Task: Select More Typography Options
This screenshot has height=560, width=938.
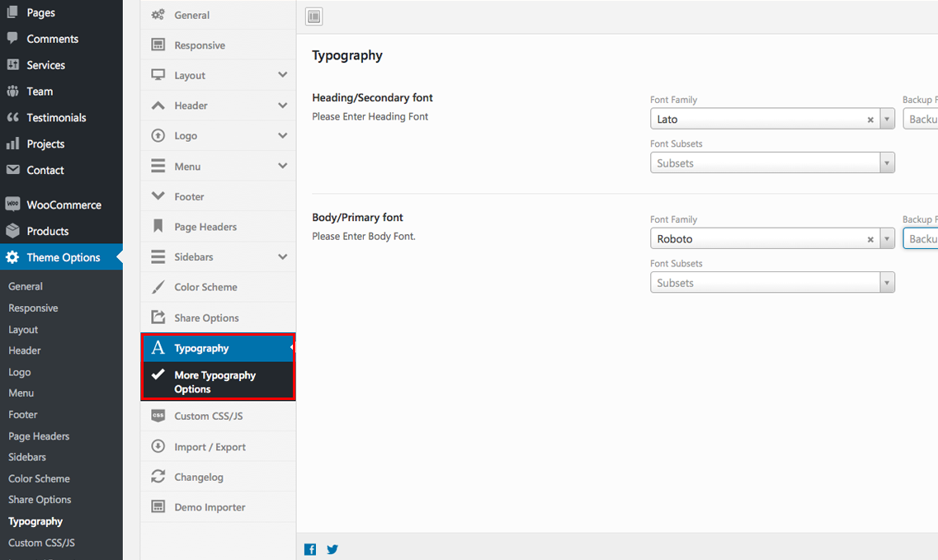Action: click(218, 382)
